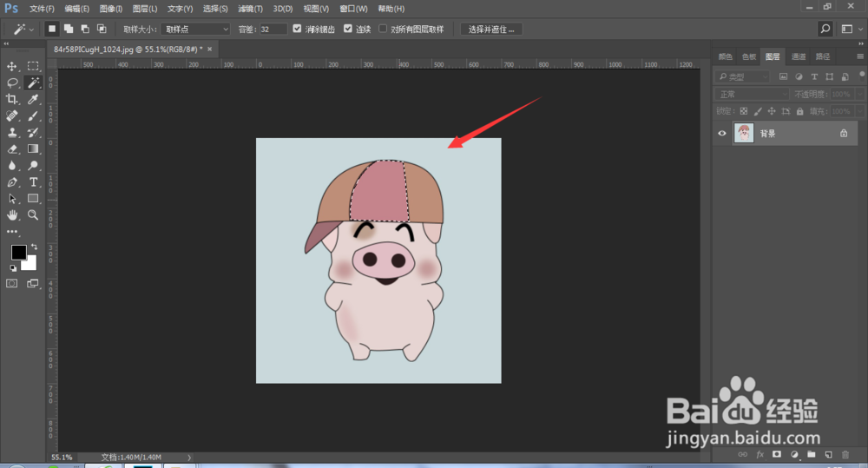Open the Select (选择) menu
The image size is (868, 468).
pyautogui.click(x=215, y=9)
